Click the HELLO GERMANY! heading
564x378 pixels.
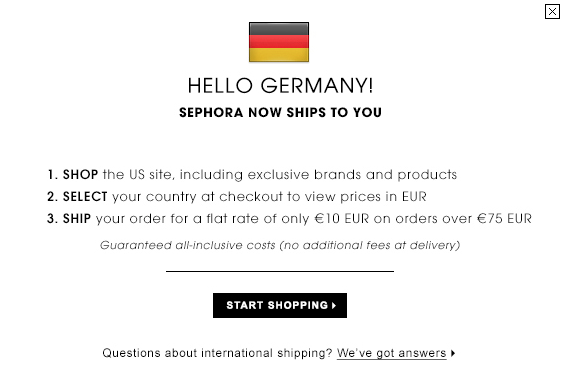(280, 86)
